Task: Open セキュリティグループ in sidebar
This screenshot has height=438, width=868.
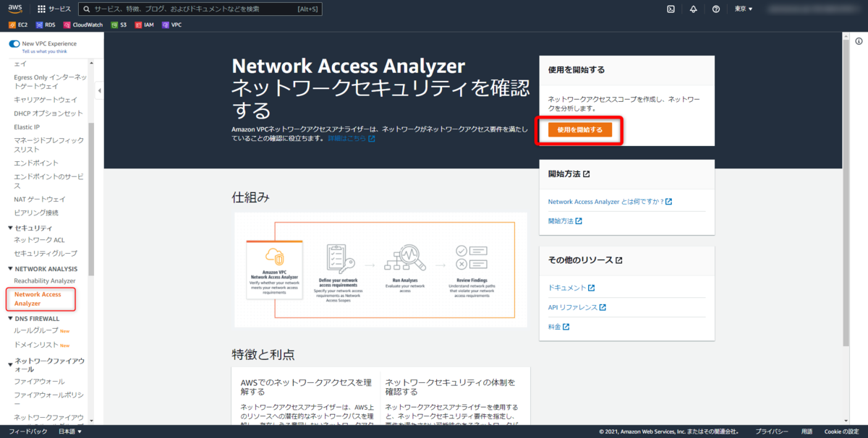Action: 46,253
